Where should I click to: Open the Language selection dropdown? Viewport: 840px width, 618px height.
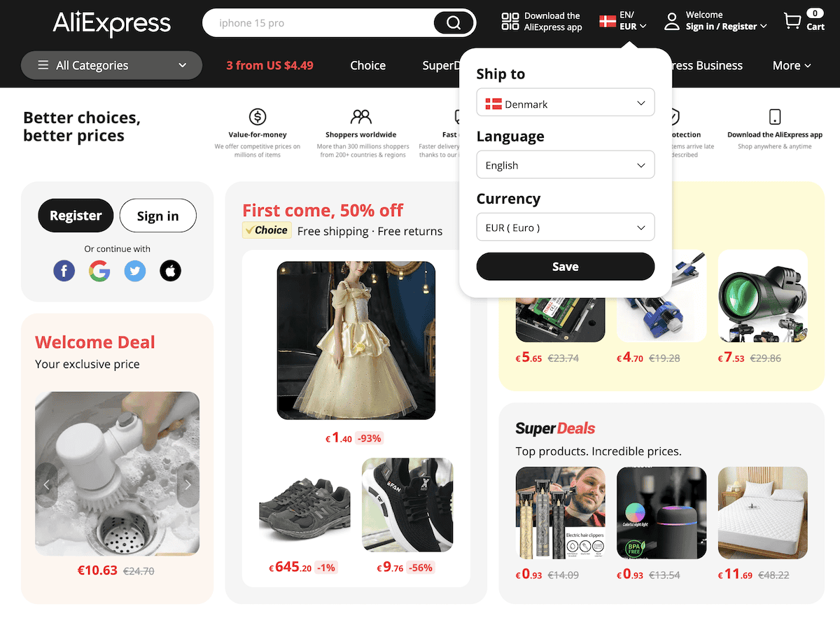click(x=565, y=164)
